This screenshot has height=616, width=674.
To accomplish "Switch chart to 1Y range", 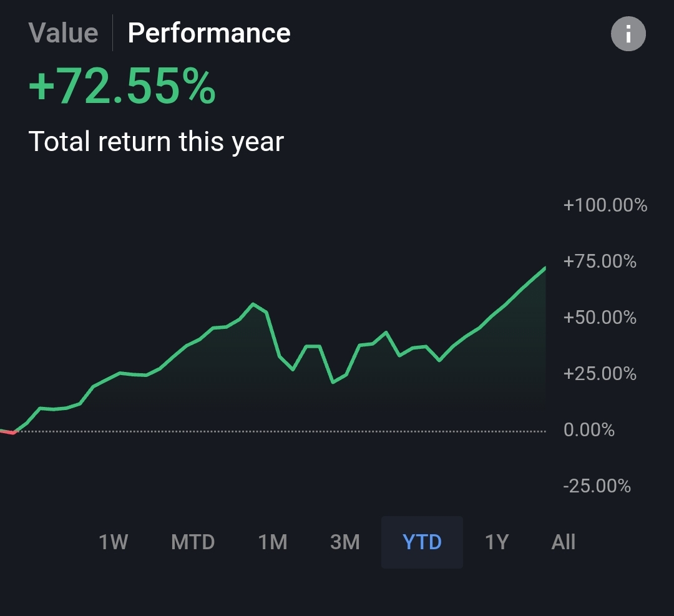I will tap(497, 542).
